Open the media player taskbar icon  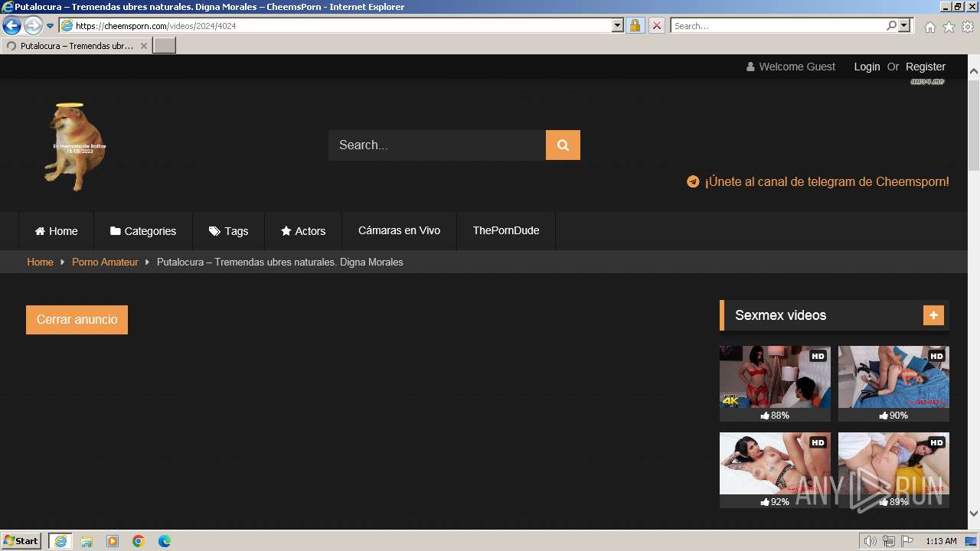113,541
